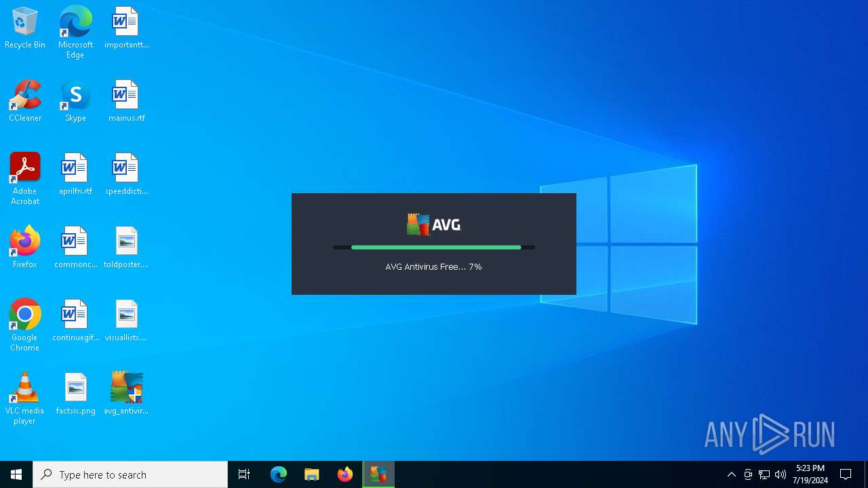Select the visuallists... image file icon
Viewport: 868px width, 488px height.
pyautogui.click(x=126, y=321)
